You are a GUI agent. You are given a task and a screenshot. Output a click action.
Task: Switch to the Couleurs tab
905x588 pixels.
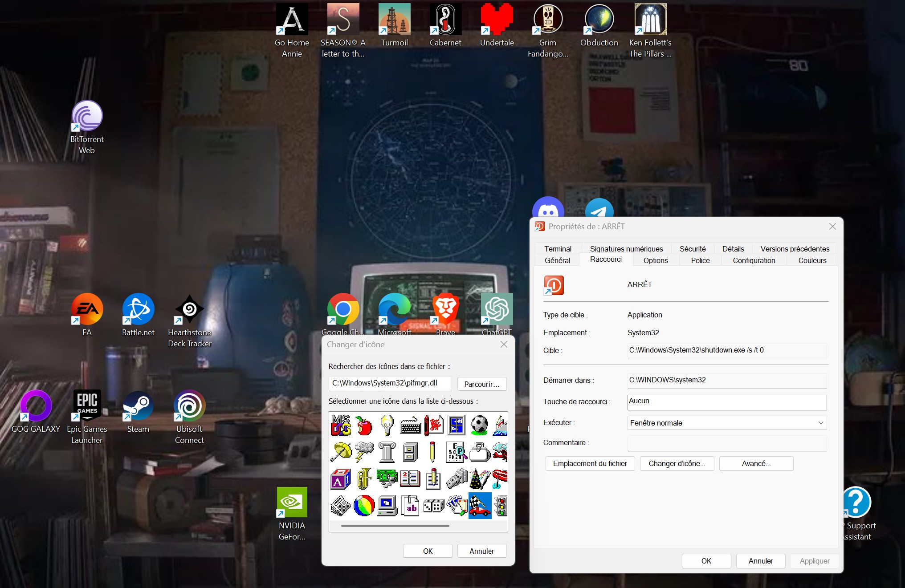tap(812, 260)
